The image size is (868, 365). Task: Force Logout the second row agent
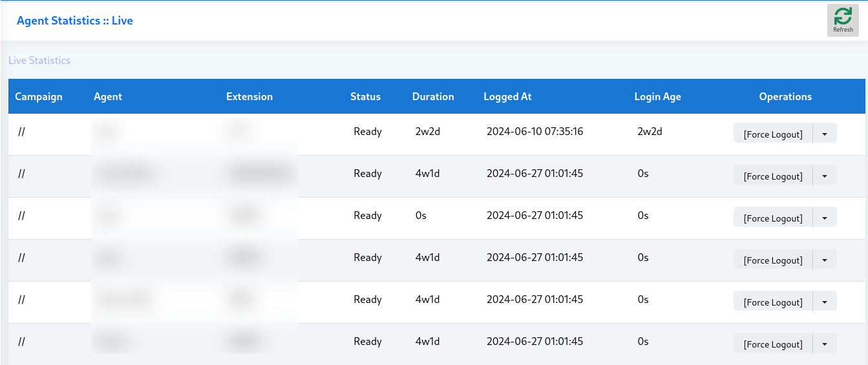772,176
